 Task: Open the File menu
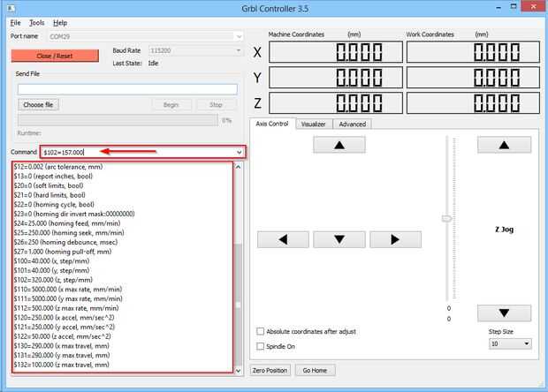coord(15,23)
